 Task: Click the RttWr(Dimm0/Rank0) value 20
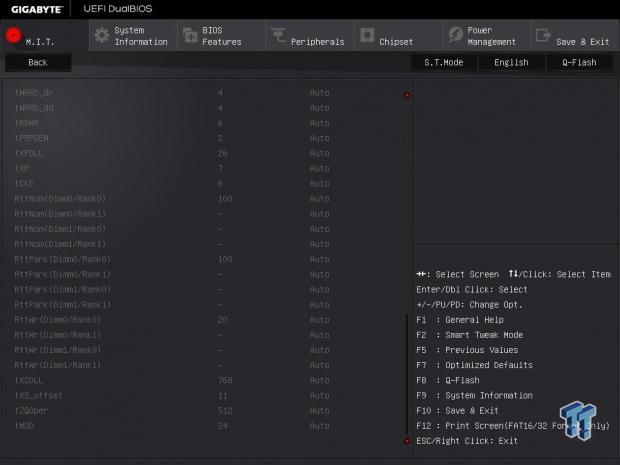[x=223, y=320]
